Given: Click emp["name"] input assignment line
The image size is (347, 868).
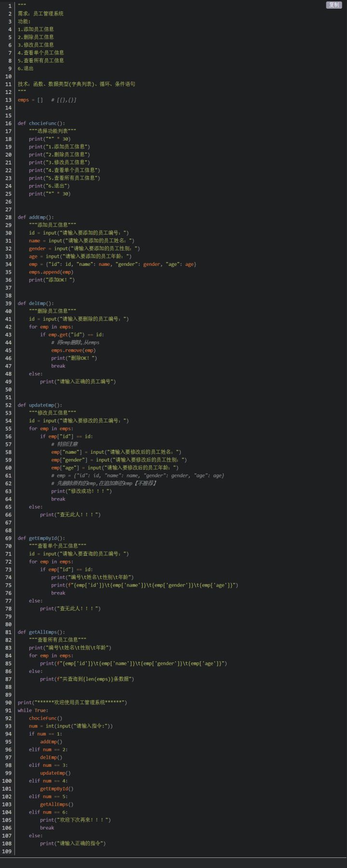Looking at the screenshot, I should [116, 452].
